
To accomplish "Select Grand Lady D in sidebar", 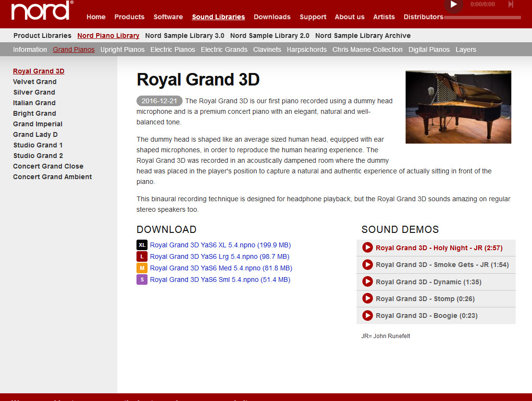I will click(x=35, y=134).
